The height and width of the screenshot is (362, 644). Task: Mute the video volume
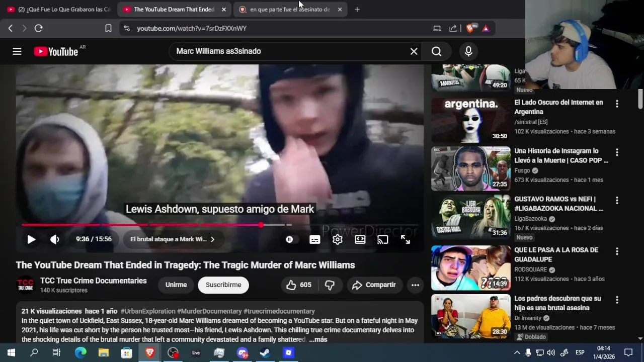click(x=55, y=239)
